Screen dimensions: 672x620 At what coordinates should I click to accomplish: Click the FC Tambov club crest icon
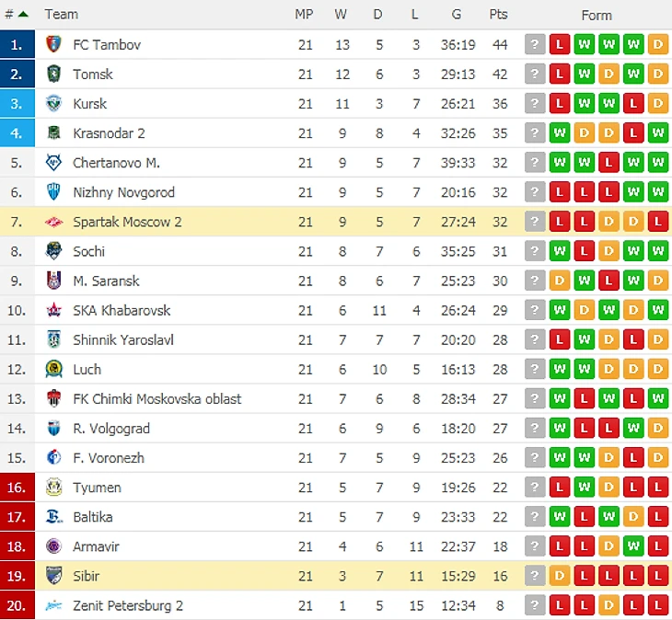tap(53, 44)
